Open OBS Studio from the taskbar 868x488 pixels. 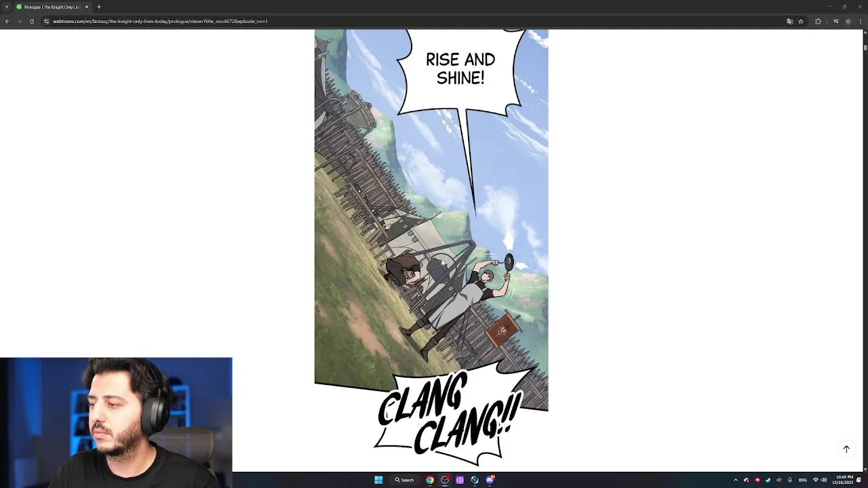click(445, 480)
